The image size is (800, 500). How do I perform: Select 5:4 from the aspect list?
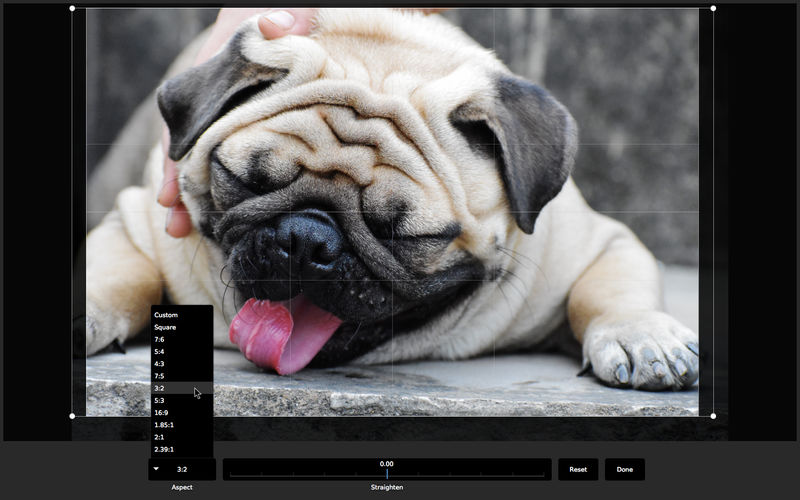tap(182, 352)
